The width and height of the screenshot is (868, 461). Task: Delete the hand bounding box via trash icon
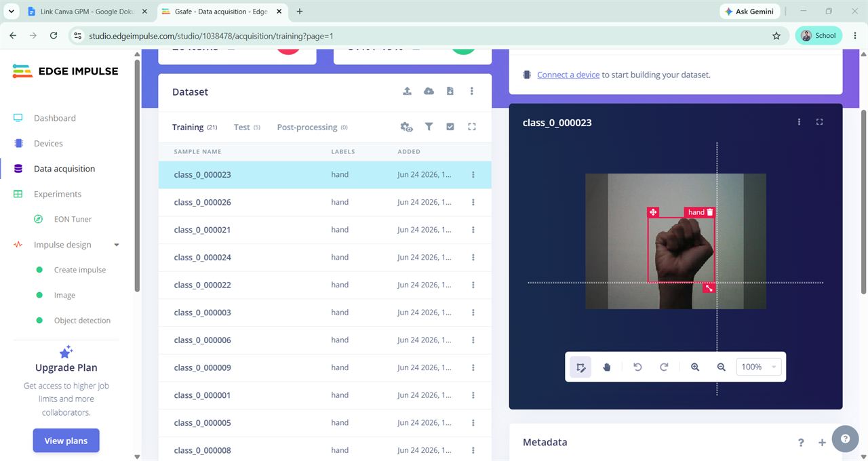click(x=710, y=212)
